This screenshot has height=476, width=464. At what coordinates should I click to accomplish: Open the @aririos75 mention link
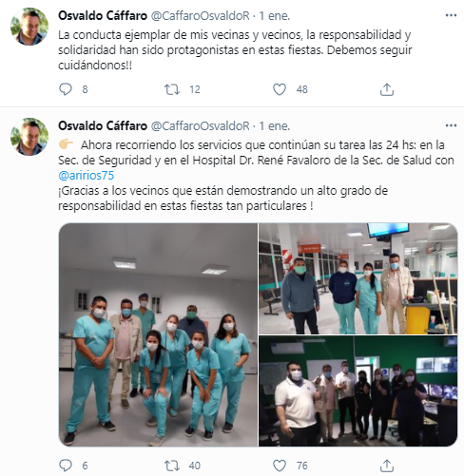tap(87, 175)
